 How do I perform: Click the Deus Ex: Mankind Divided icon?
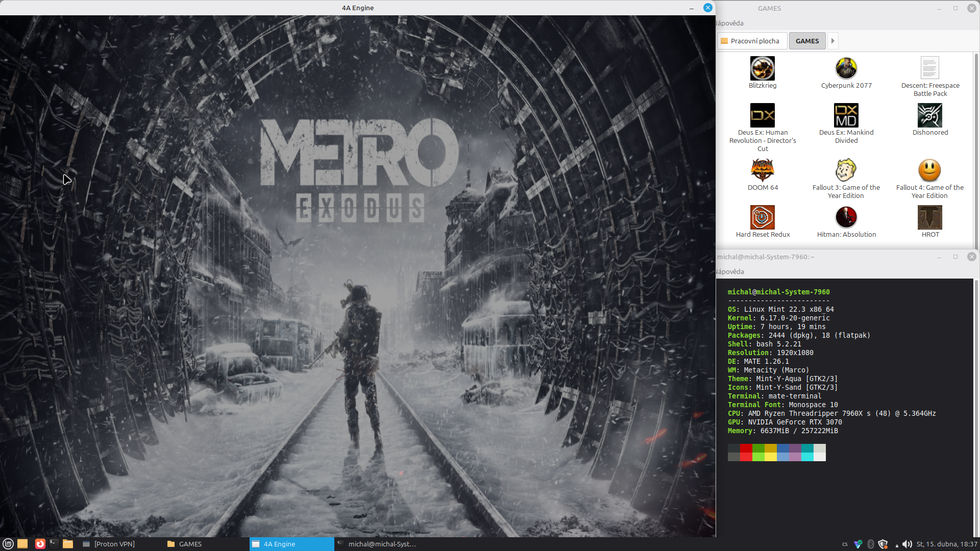(x=846, y=115)
